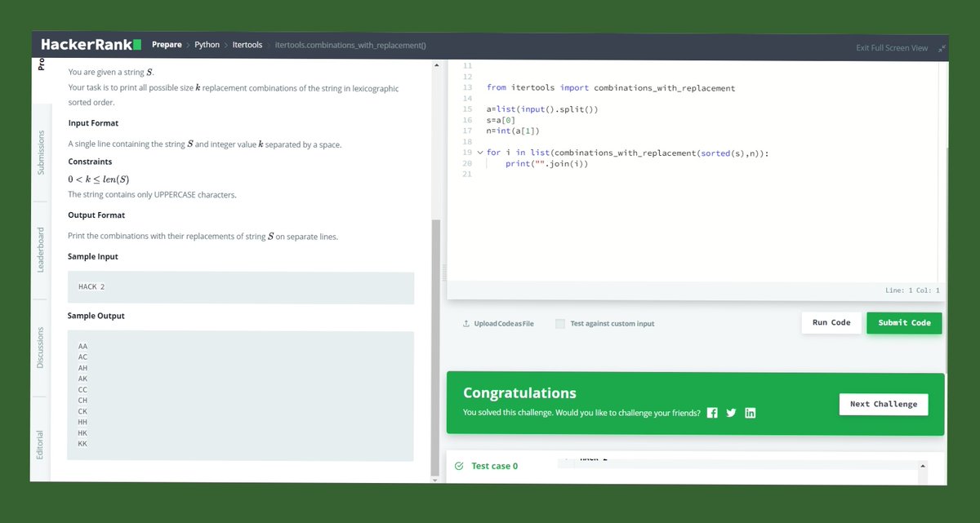Switch to the Leaderboard tab

point(41,250)
